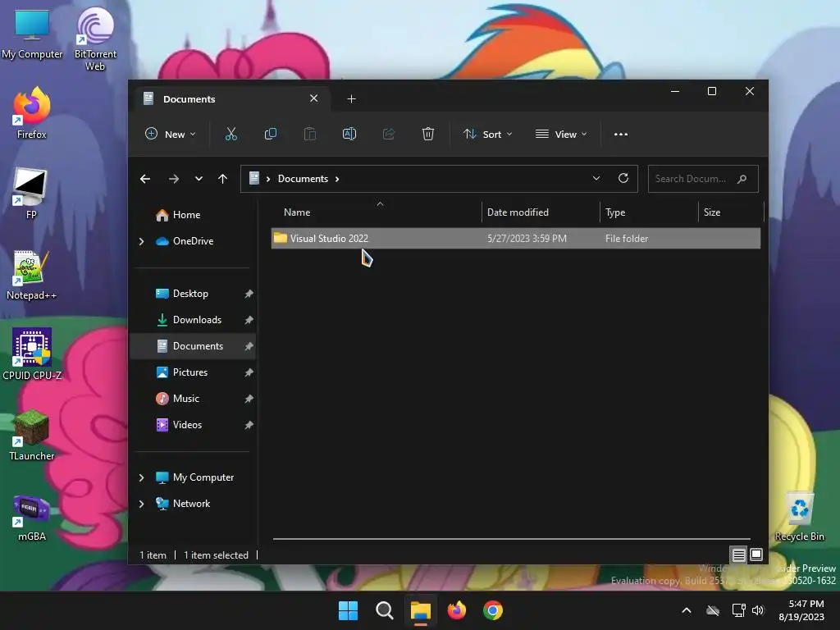Show hidden system tray icons
This screenshot has height=630, width=840.
point(687,610)
